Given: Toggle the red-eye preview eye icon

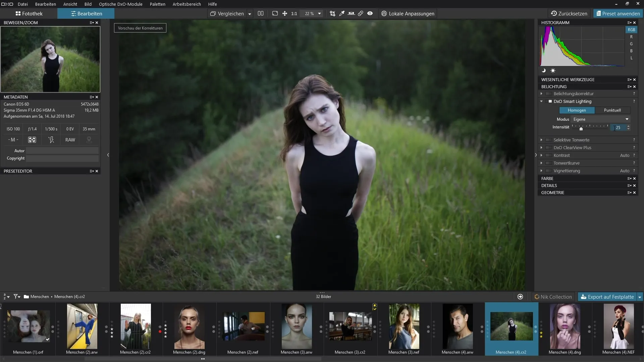Looking at the screenshot, I should (370, 13).
